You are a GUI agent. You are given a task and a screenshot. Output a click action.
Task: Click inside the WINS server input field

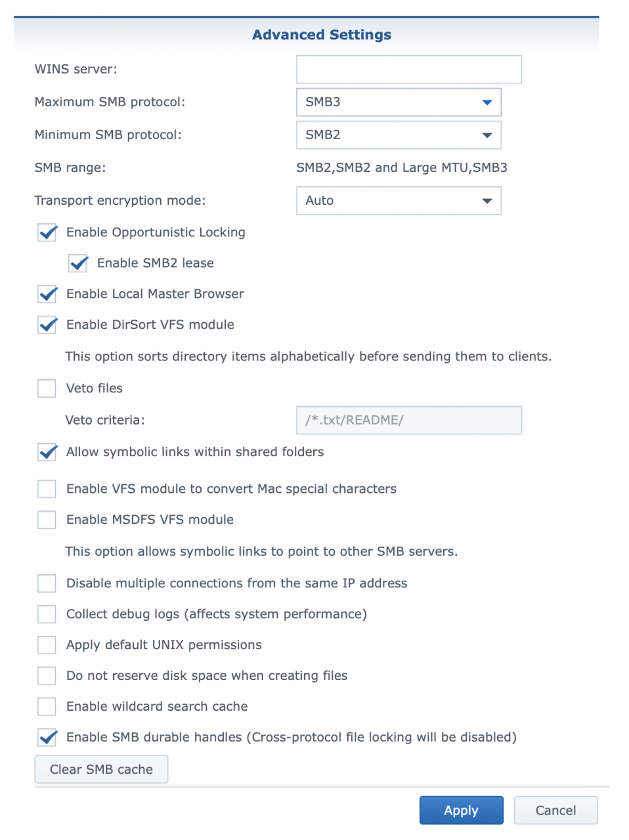(408, 69)
